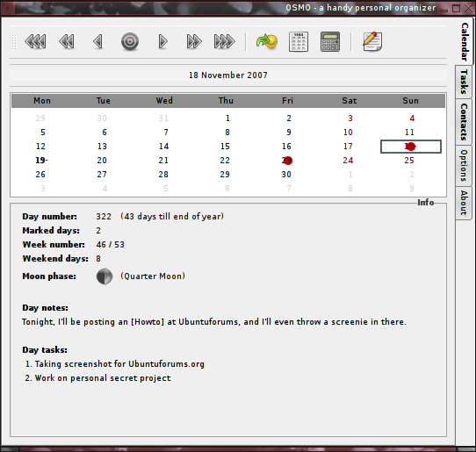The width and height of the screenshot is (476, 452).
Task: Toggle day note editor with pencil icon
Action: point(372,41)
